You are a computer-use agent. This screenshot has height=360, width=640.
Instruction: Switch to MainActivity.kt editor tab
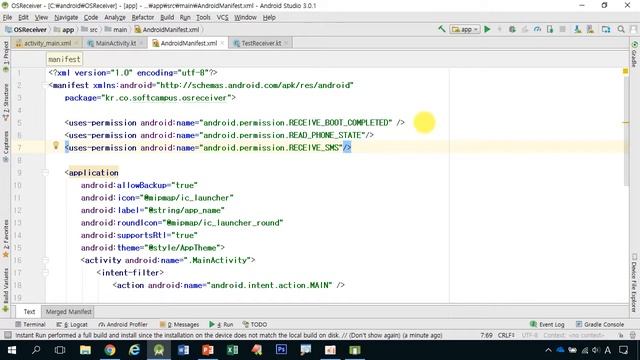point(116,43)
